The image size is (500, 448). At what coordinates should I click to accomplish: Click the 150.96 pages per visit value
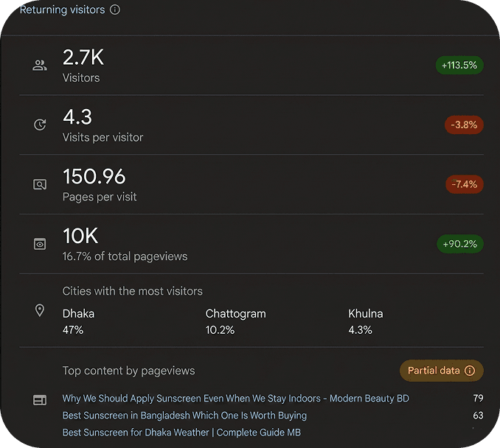[x=94, y=176]
